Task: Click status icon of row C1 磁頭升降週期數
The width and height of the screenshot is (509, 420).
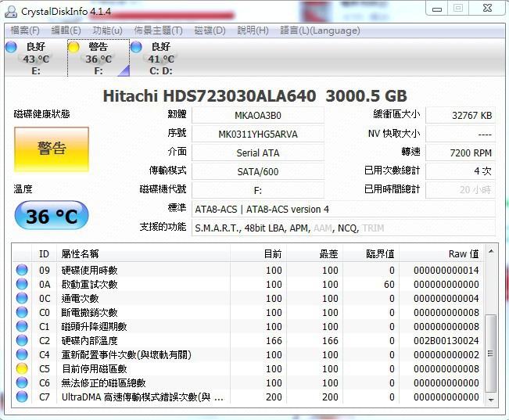Action: (22, 326)
